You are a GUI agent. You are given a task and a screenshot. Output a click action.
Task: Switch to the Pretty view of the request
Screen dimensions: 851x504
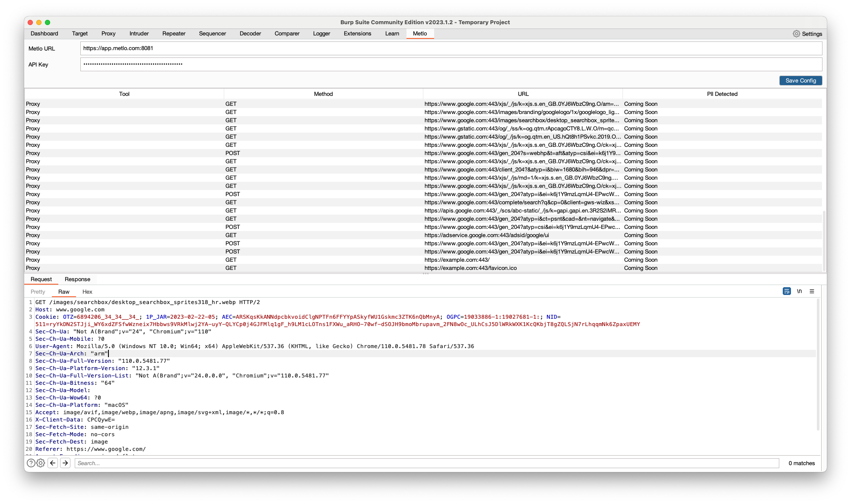coord(38,292)
